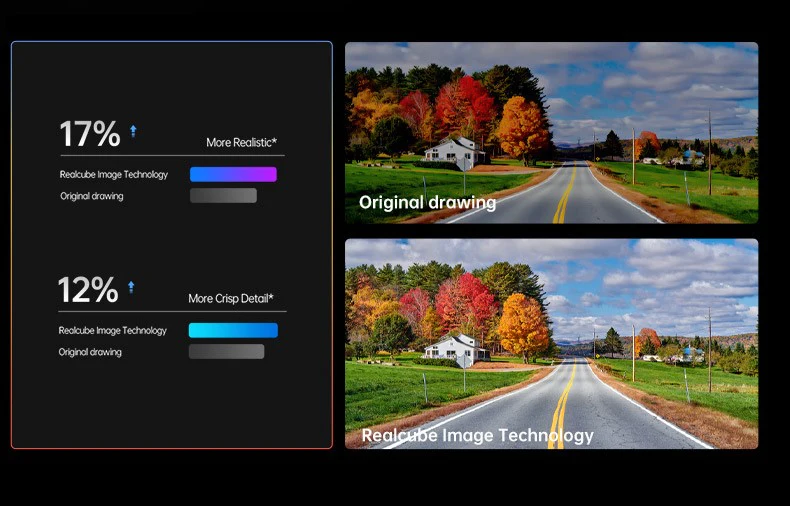Click the Realcube Image Technology caption on bottom photo
The image size is (790, 506).
(x=477, y=435)
